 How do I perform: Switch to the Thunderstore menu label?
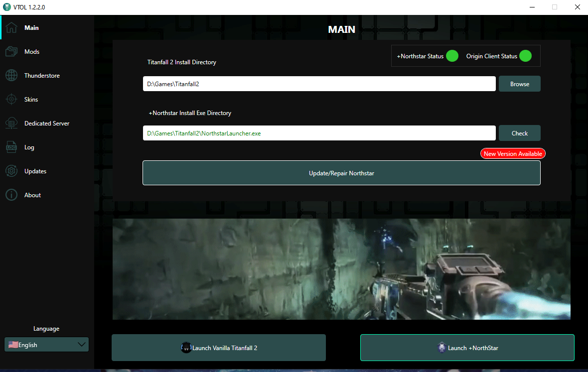[42, 76]
